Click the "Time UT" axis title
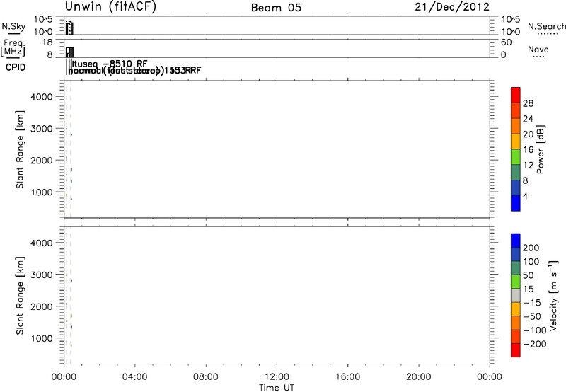566x392 pixels. click(277, 388)
